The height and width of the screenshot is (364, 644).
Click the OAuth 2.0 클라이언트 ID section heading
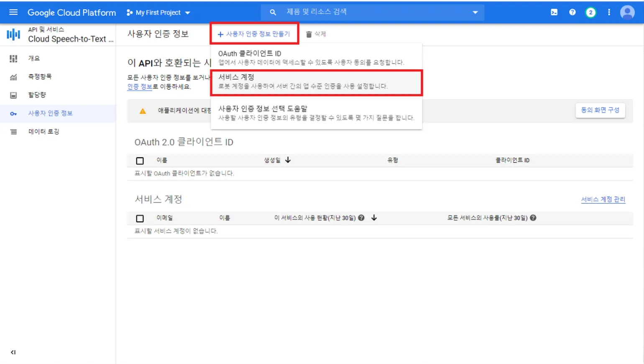coord(184,142)
